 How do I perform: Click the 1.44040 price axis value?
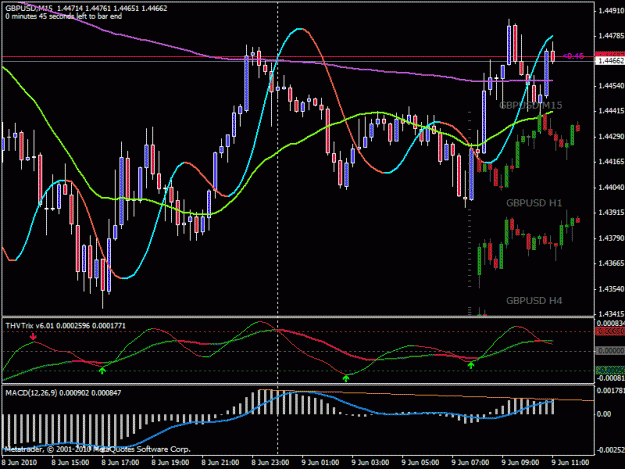(611, 187)
